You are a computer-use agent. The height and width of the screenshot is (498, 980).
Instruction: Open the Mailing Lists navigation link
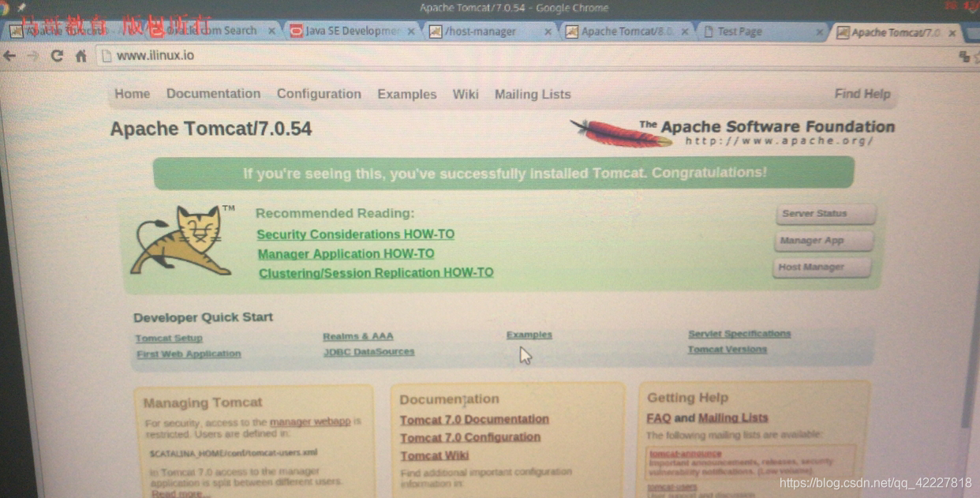point(533,94)
